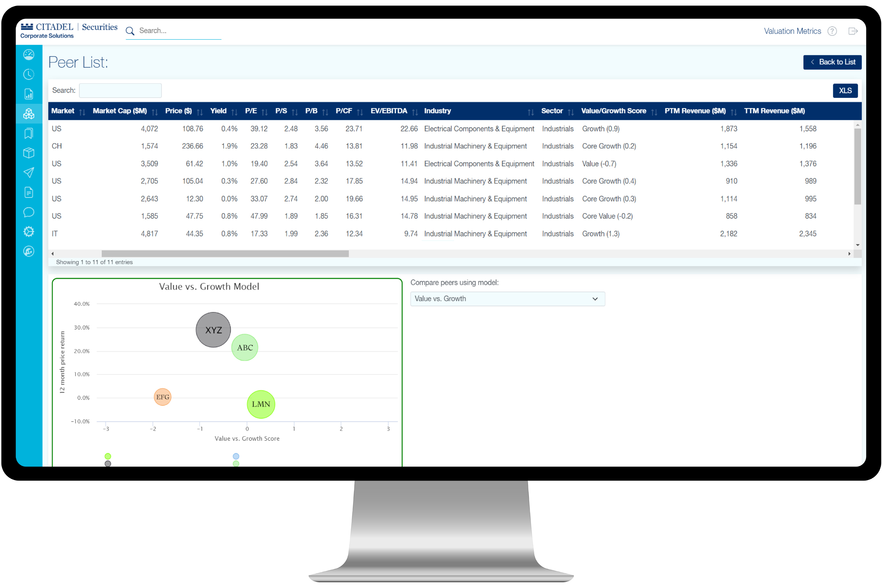Click the peer list Search input field
Viewport: 882px width, 588px height.
(x=120, y=91)
